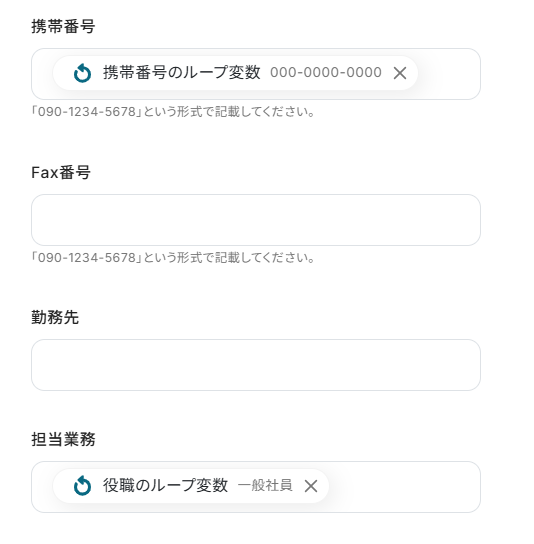Select the 役職のループ変数 tag text
This screenshot has height=544, width=534.
point(165,485)
